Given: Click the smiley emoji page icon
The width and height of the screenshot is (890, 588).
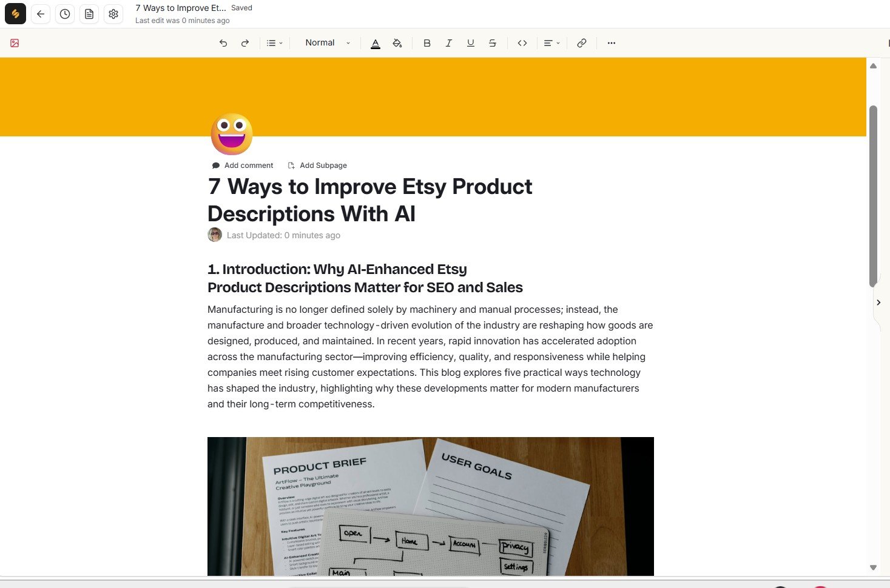Looking at the screenshot, I should click(x=232, y=134).
